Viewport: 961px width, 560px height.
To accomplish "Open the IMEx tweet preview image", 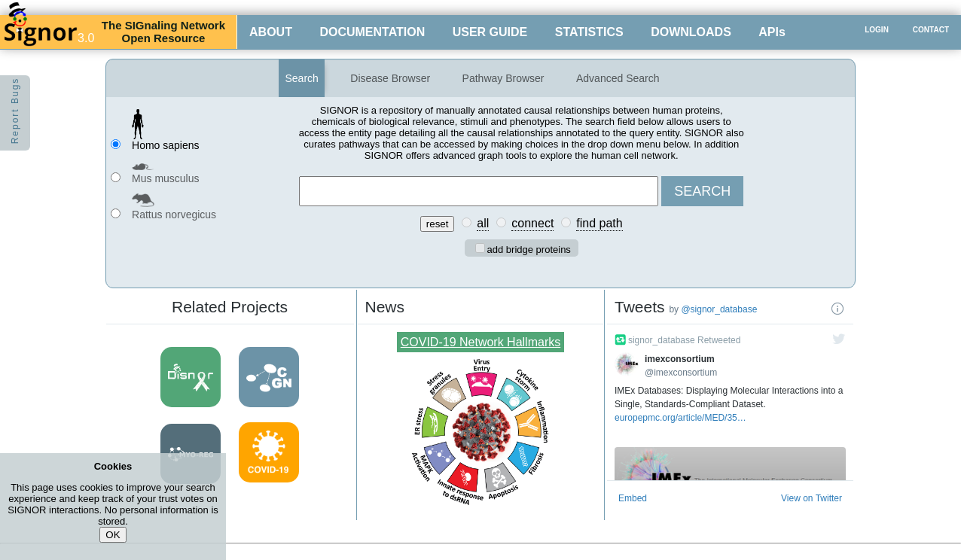I will tap(730, 464).
